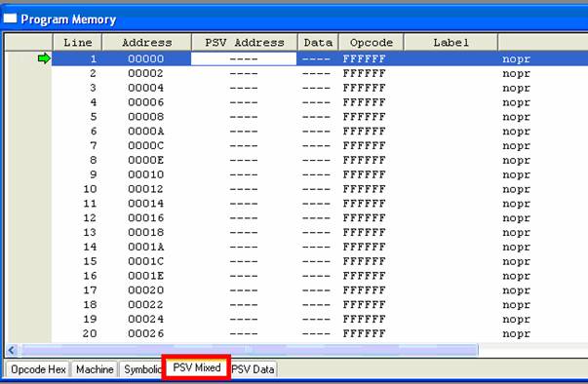The image size is (588, 384).
Task: Click the nopr instruction on line 1
Action: point(517,59)
